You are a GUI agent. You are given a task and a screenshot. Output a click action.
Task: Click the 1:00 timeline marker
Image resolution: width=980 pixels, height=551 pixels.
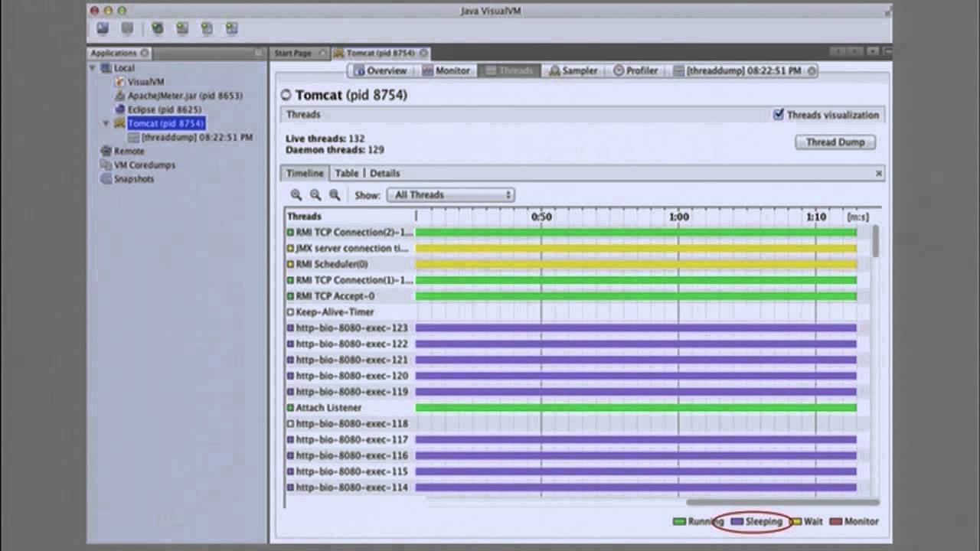click(679, 217)
